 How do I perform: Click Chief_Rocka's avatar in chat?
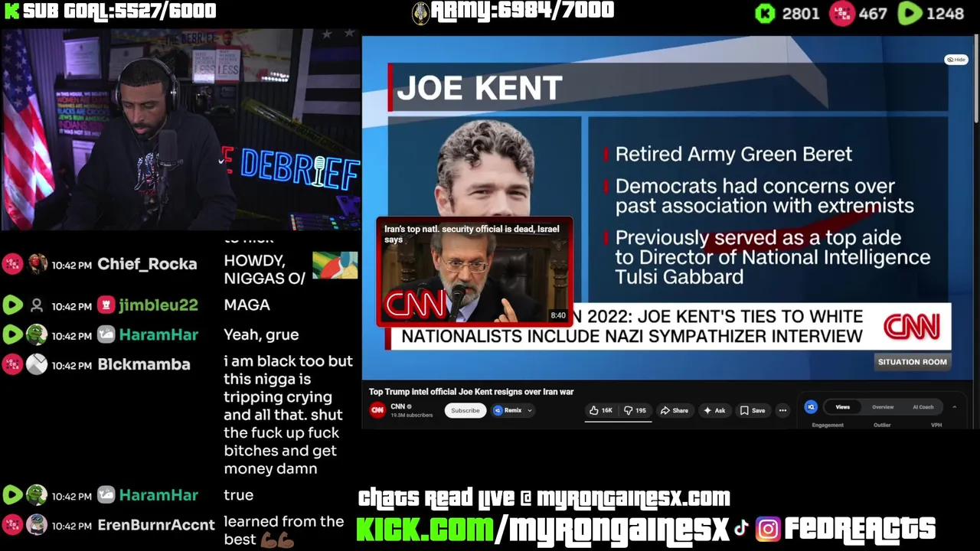[x=37, y=264]
